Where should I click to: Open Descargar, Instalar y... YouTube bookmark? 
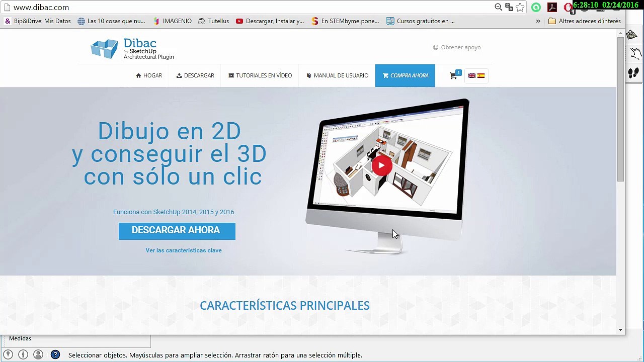click(x=270, y=21)
